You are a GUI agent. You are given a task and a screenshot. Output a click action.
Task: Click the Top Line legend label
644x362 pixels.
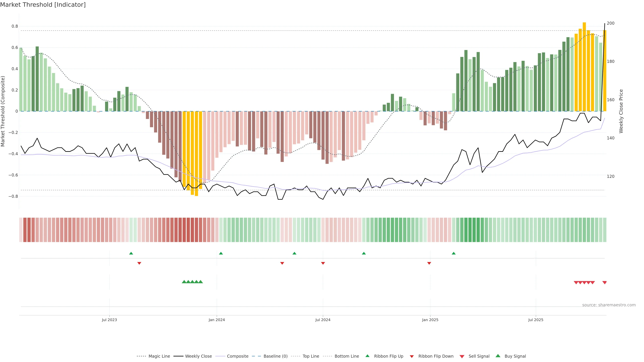pos(311,356)
